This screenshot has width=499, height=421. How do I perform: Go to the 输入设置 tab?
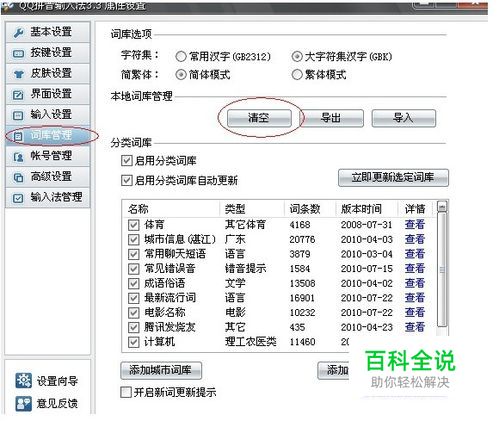[48, 115]
